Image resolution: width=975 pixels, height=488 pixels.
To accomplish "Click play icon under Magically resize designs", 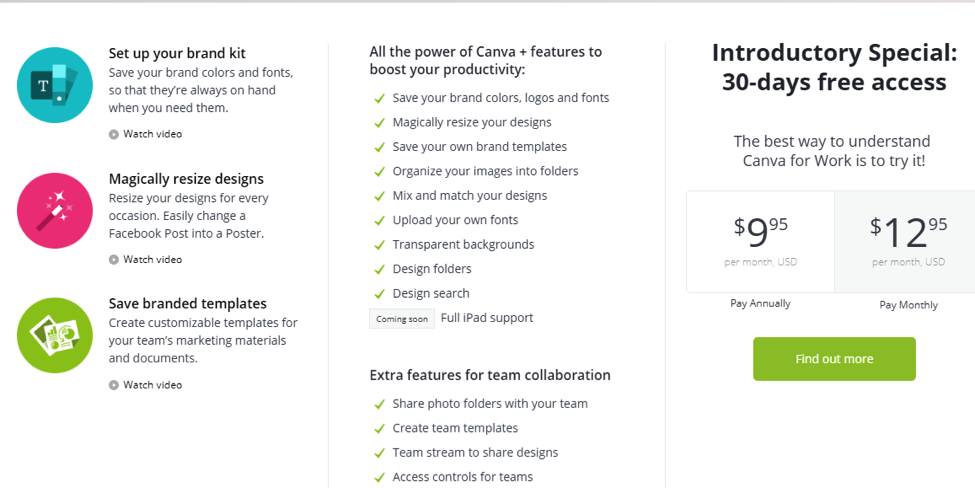I will click(114, 260).
